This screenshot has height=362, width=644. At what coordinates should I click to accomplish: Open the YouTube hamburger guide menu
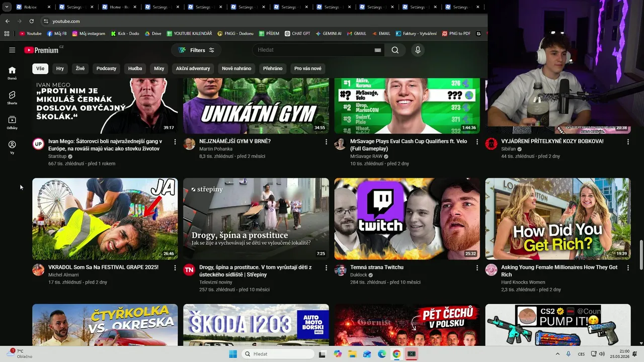point(12,50)
